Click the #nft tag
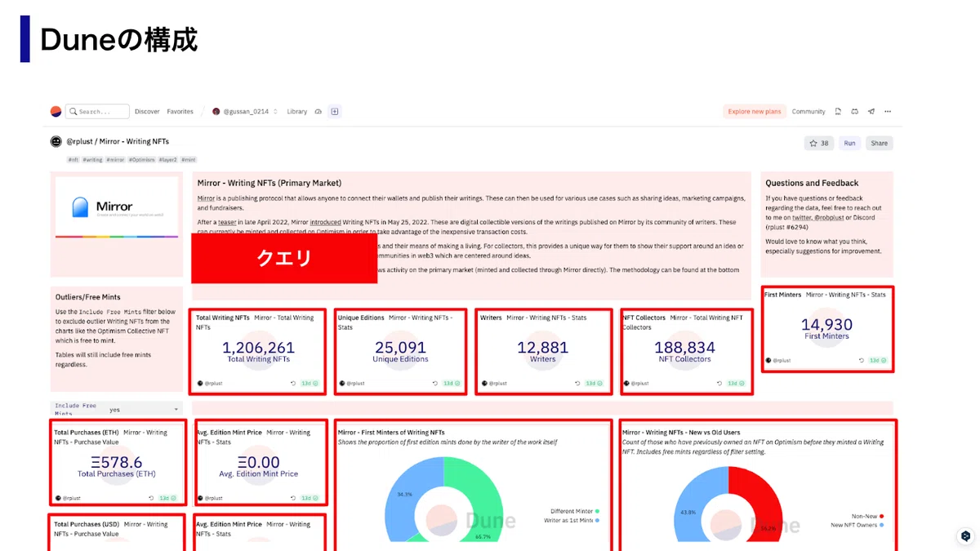 (73, 160)
